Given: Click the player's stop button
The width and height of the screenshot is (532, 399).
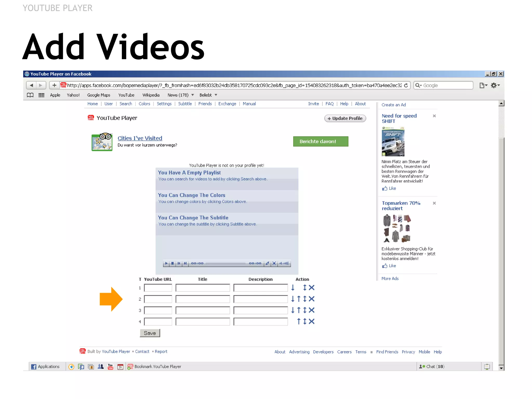Looking at the screenshot, I should (172, 263).
